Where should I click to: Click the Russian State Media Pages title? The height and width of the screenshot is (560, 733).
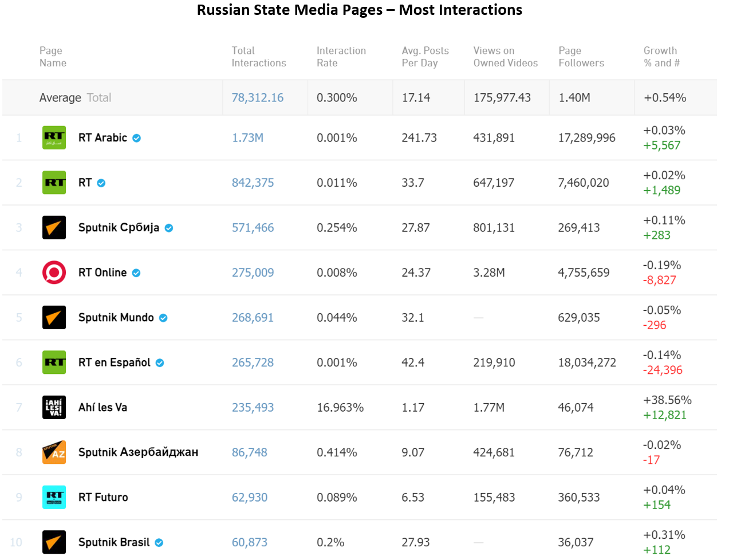359,10
